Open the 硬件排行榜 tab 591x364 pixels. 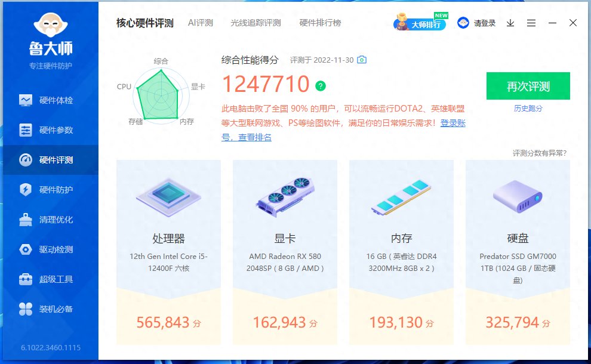[320, 23]
